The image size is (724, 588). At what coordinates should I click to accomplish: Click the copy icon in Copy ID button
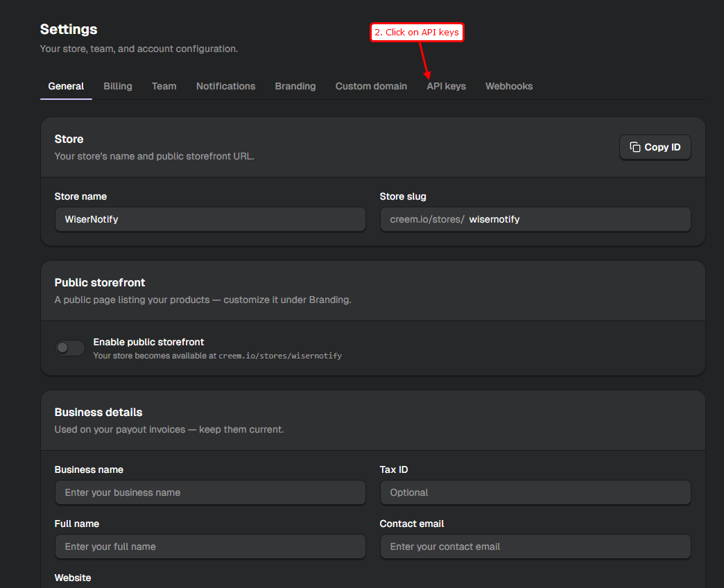(635, 147)
